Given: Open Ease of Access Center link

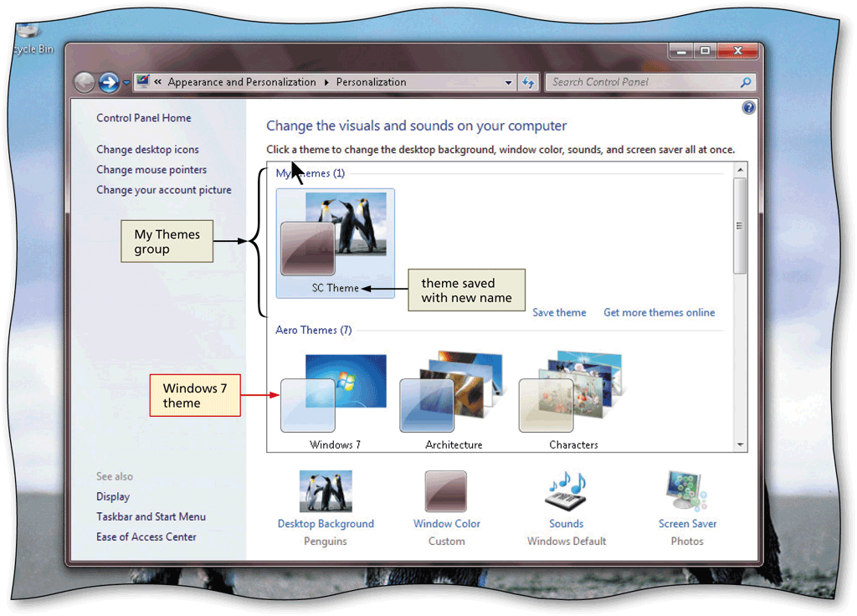Looking at the screenshot, I should tap(146, 537).
